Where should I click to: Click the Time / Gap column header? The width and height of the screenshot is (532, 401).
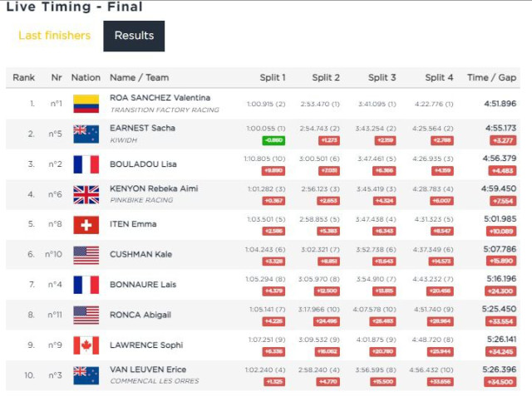pyautogui.click(x=491, y=77)
